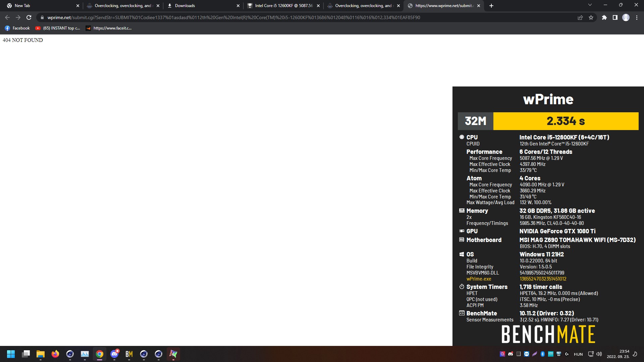Click the yellow wPrime.exe entry

click(x=479, y=279)
